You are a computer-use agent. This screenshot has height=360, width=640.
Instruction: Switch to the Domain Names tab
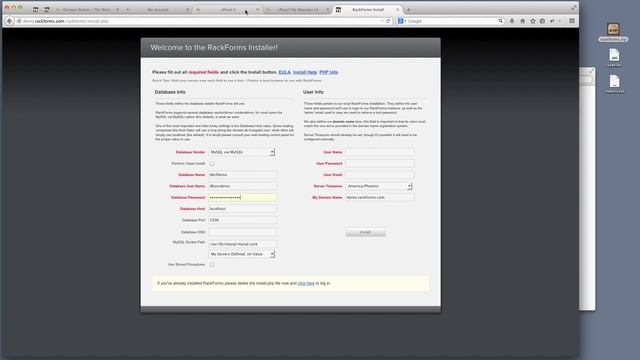87,9
